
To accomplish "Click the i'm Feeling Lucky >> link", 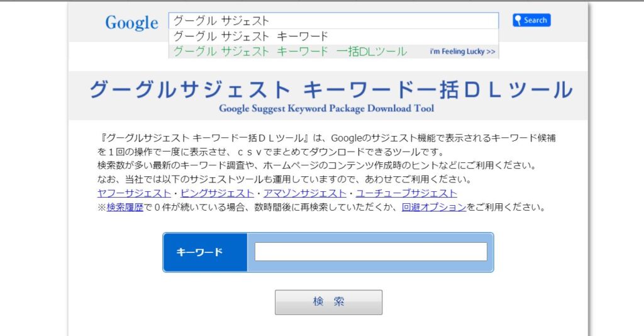I will pyautogui.click(x=462, y=52).
